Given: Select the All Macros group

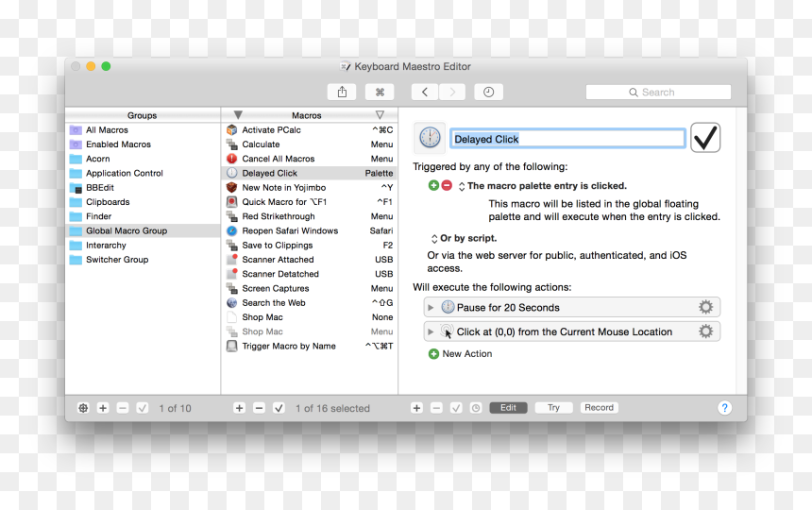Looking at the screenshot, I should [x=143, y=130].
